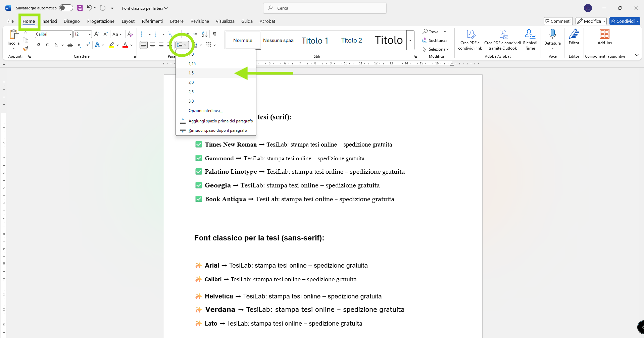Center-align text using the center alignment icon
Image resolution: width=644 pixels, height=338 pixels.
coord(152,45)
